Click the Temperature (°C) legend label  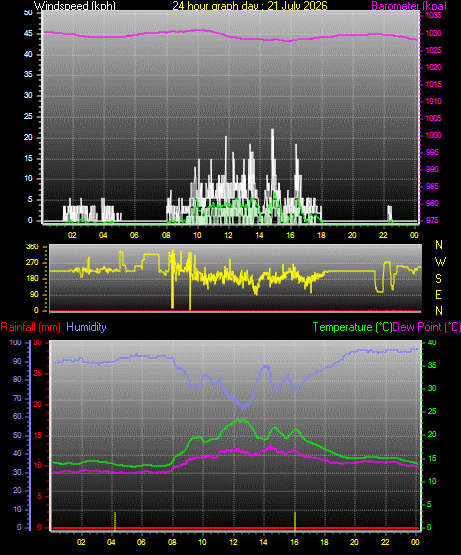tap(352, 327)
